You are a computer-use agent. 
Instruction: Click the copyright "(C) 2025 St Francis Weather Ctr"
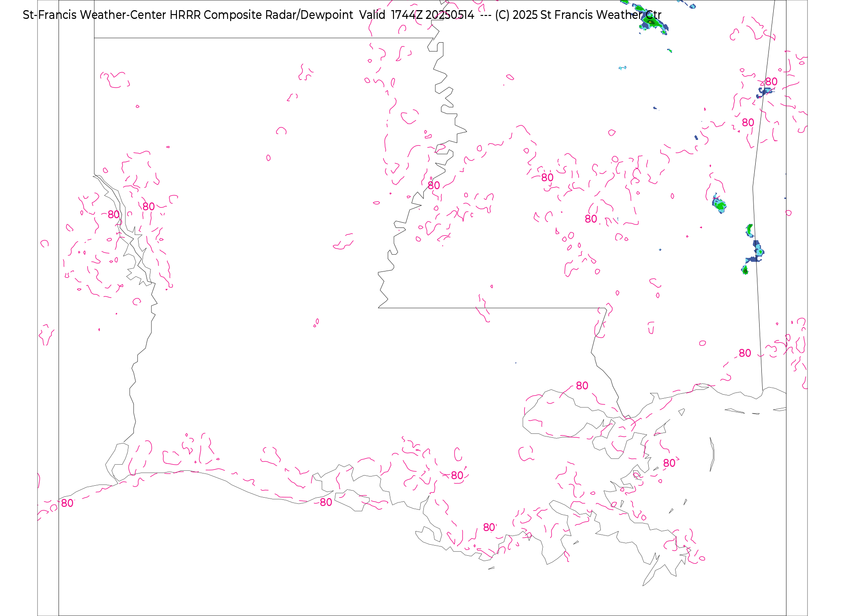tap(578, 15)
